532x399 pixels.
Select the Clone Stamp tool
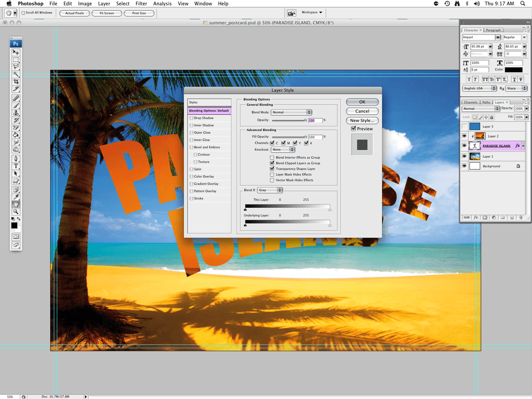coord(16,113)
